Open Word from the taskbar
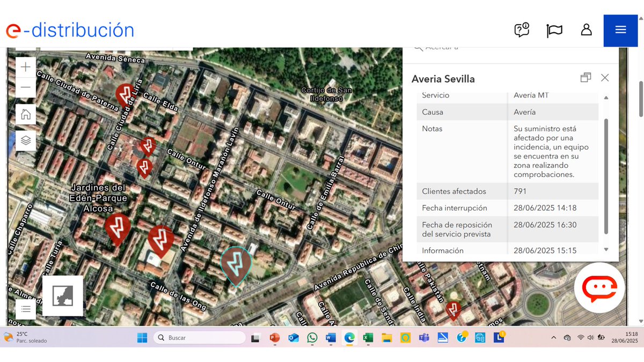 [x=331, y=338]
